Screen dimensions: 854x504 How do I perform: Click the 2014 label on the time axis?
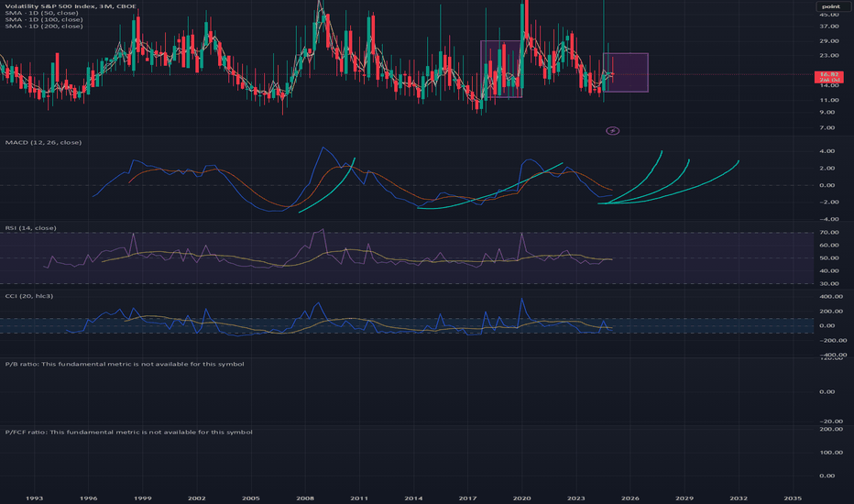point(413,498)
